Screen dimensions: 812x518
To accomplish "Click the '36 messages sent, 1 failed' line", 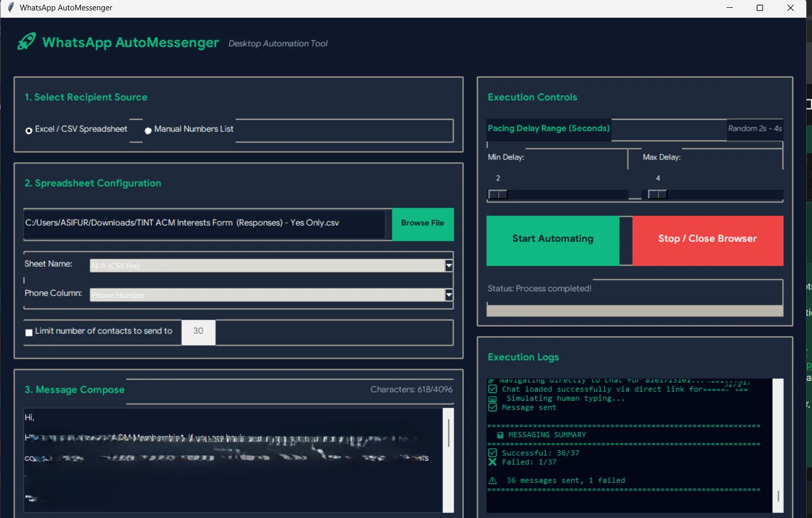I will click(x=557, y=480).
